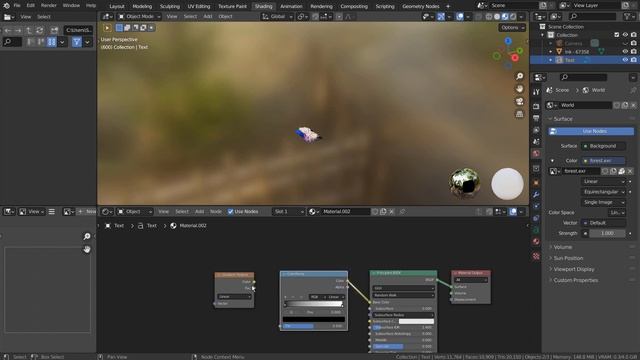Open the Single Image source dropdown

[x=603, y=202]
